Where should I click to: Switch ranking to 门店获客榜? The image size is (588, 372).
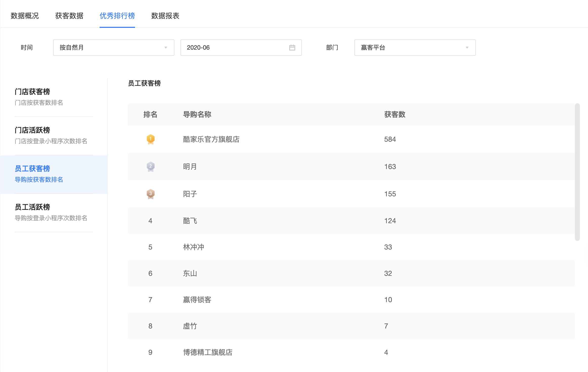click(x=33, y=92)
